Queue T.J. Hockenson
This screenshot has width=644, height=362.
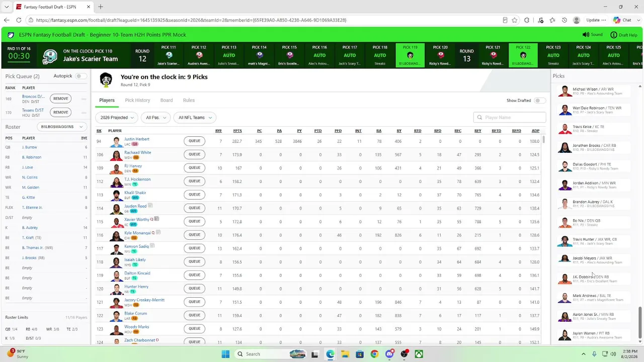[x=194, y=181]
